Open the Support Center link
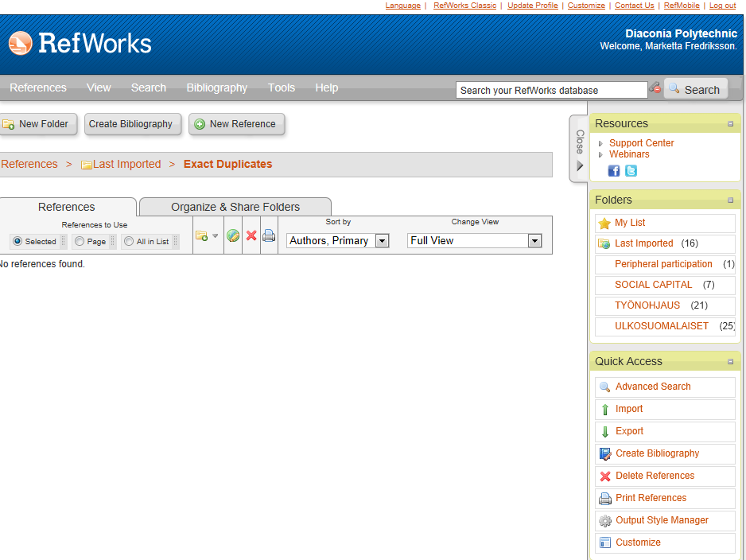Viewport: 746px width, 560px height. 641,142
